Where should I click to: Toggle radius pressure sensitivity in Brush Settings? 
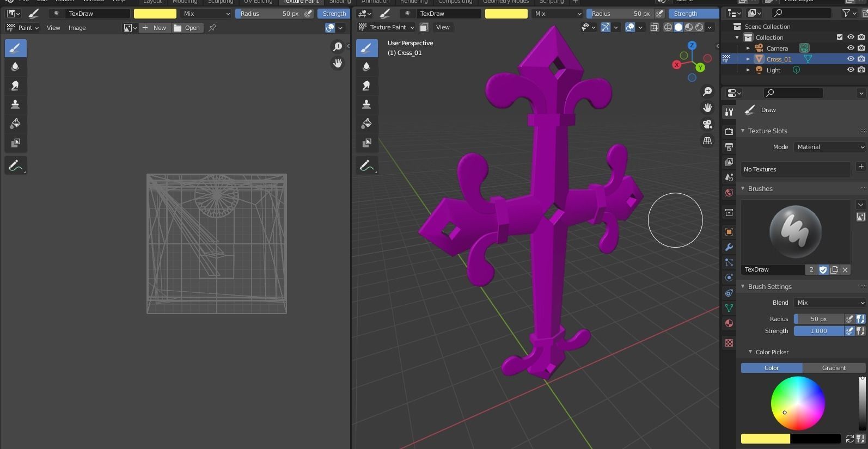coord(849,319)
